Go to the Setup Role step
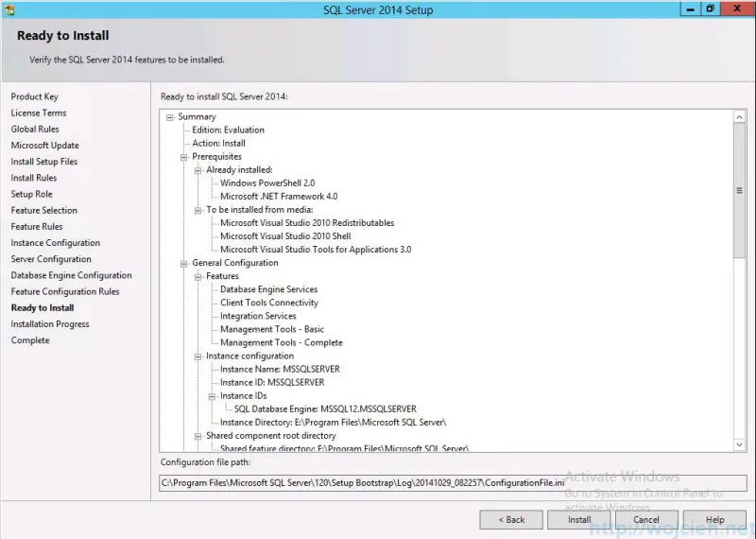Viewport: 756px width, 539px height. click(31, 194)
